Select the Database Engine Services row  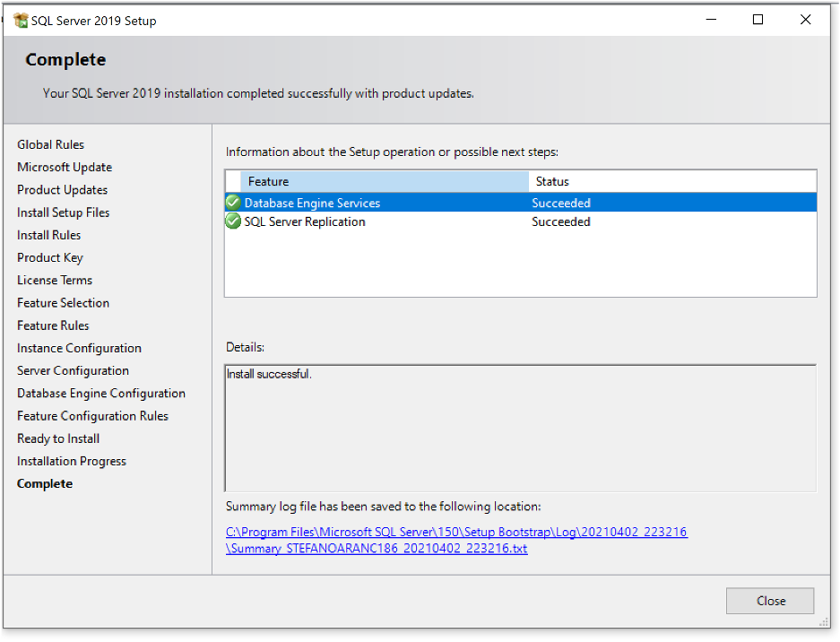tap(521, 203)
